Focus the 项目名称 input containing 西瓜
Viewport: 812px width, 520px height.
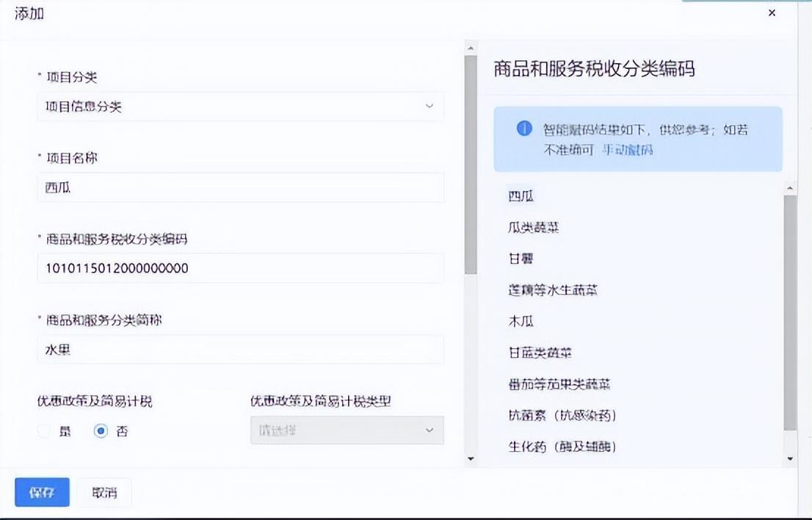[240, 187]
